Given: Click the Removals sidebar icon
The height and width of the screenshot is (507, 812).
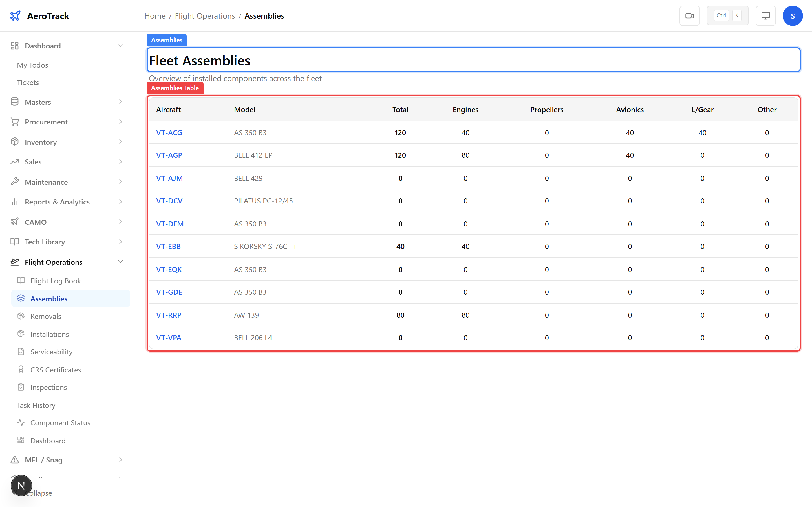Looking at the screenshot, I should tap(21, 316).
